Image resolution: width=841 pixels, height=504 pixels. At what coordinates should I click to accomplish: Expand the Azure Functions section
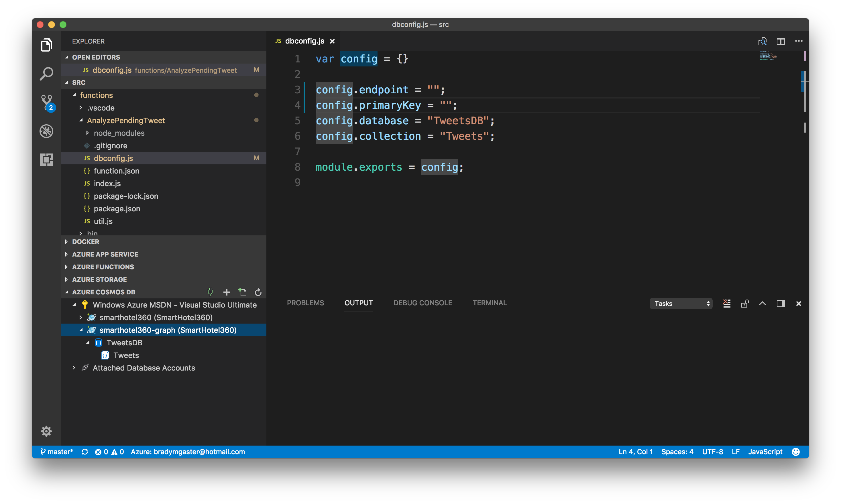click(x=103, y=267)
